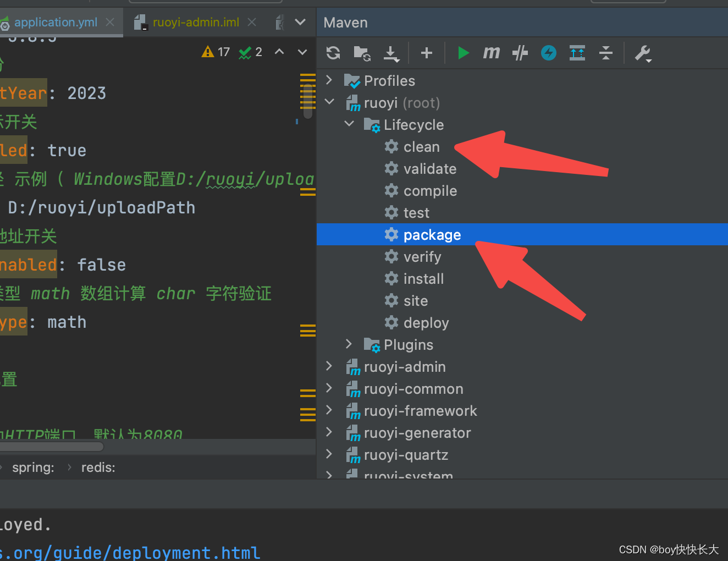The image size is (728, 561).
Task: Click the spring: breadcrumb
Action: point(33,468)
